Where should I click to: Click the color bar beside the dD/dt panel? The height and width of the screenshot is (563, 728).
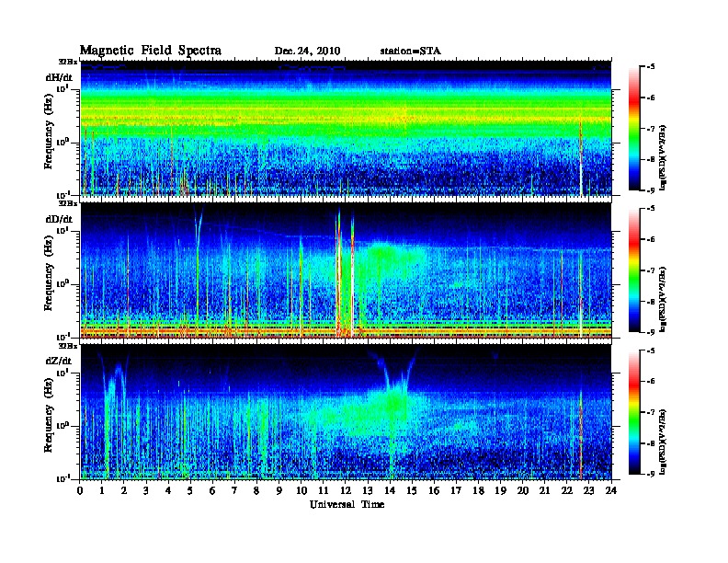634,270
